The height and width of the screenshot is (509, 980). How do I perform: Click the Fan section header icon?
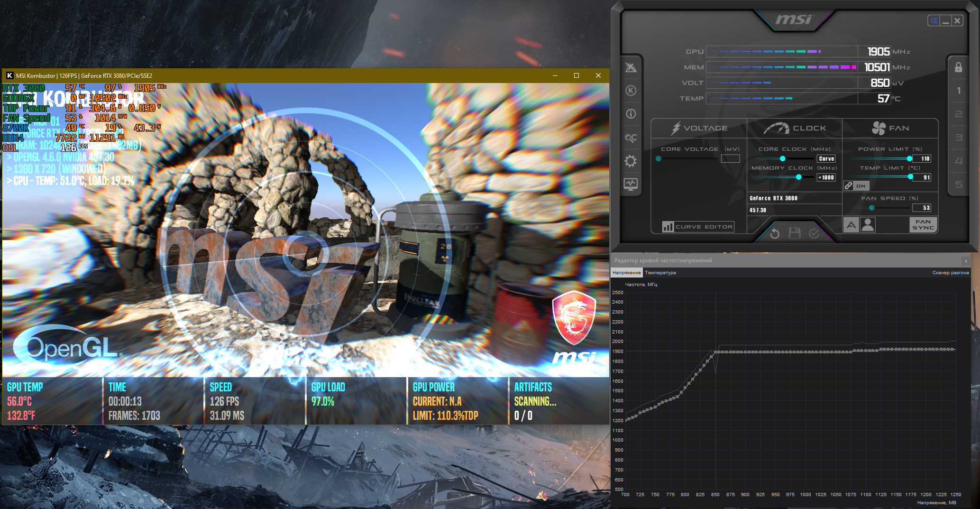pyautogui.click(x=879, y=128)
